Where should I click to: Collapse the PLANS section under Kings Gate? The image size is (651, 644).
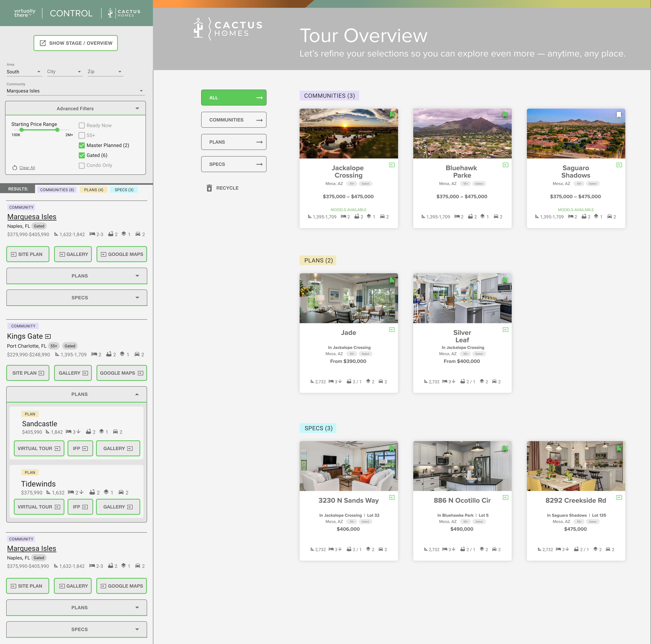click(x=77, y=394)
